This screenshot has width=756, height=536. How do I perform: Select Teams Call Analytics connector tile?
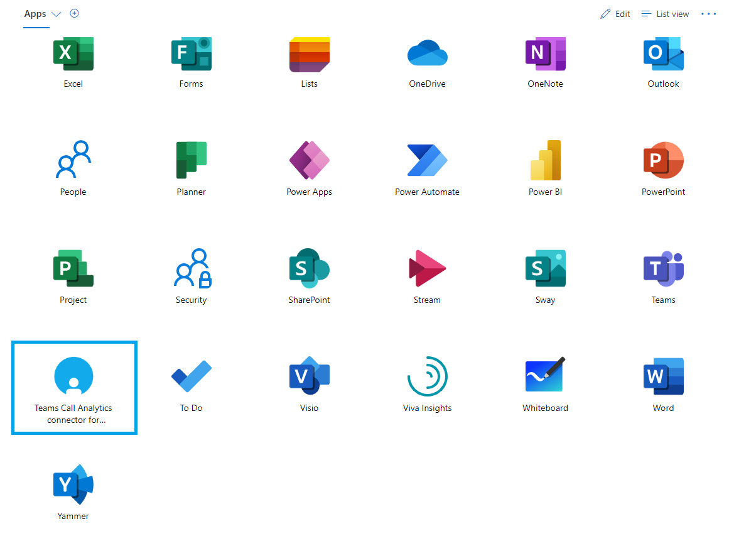(x=74, y=388)
